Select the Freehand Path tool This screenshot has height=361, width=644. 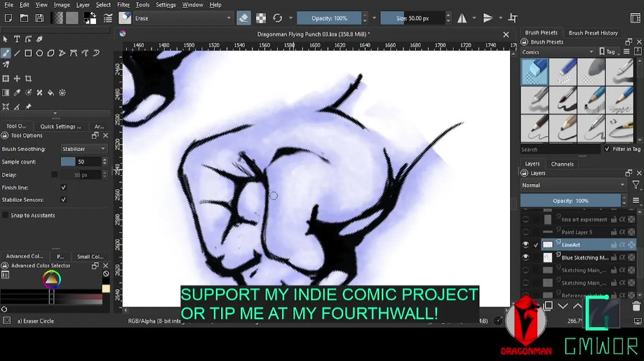click(x=85, y=53)
